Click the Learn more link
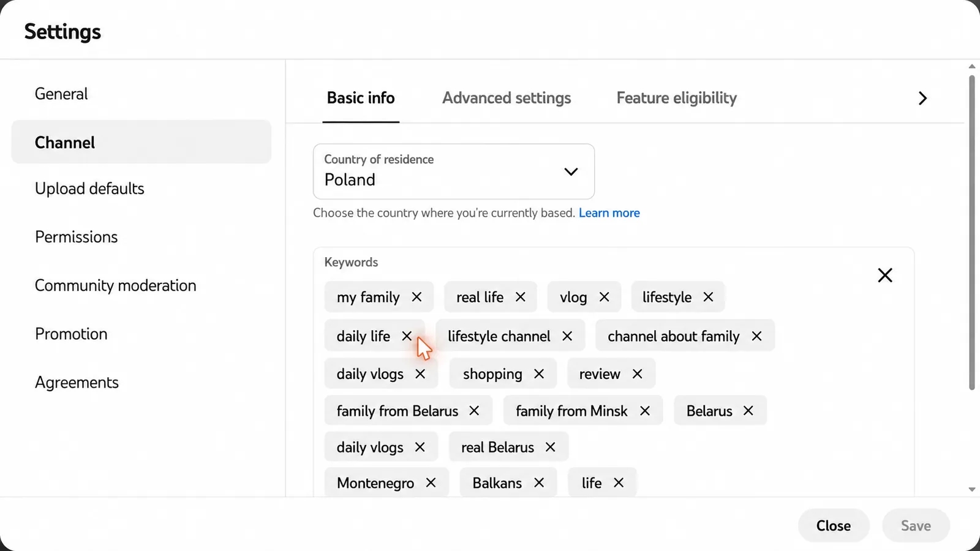 (x=609, y=213)
